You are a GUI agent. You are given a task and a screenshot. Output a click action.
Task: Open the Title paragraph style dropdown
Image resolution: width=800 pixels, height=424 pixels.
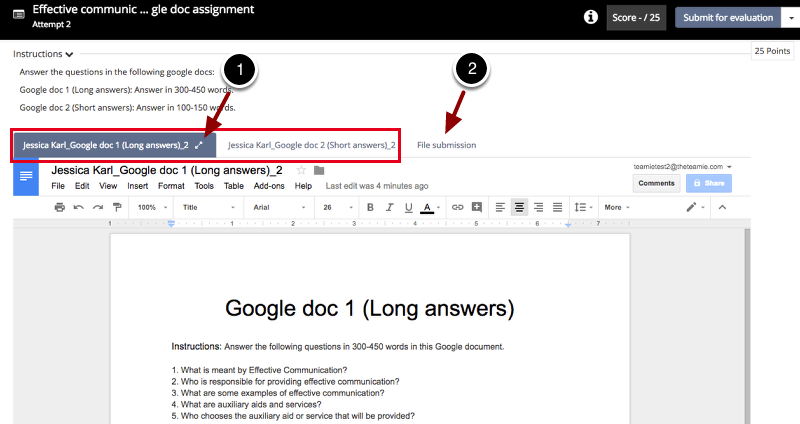(209, 207)
